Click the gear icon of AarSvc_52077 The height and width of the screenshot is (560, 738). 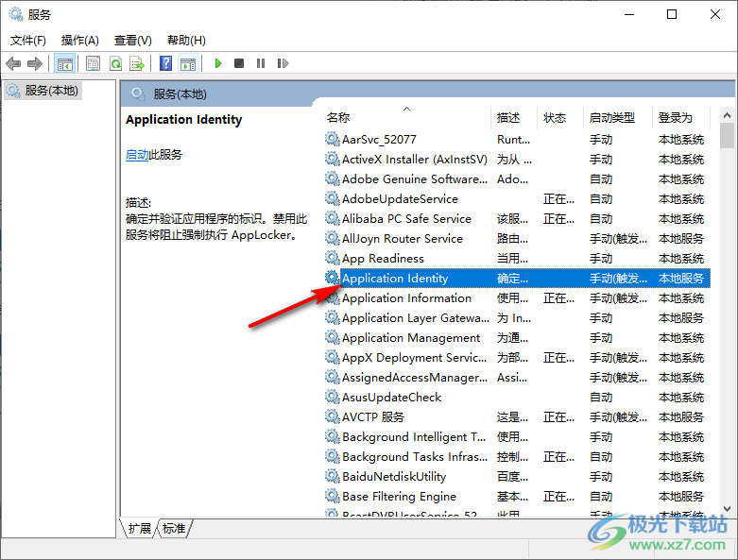pyautogui.click(x=333, y=139)
